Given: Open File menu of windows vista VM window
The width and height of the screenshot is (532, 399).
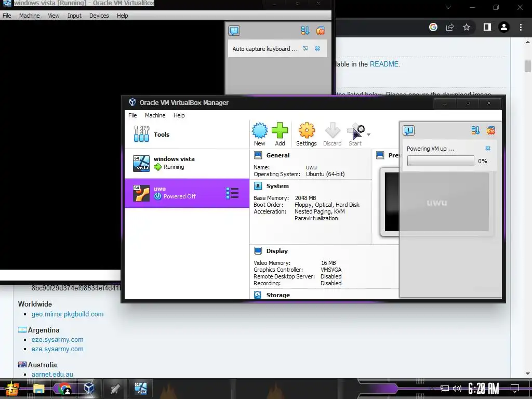Looking at the screenshot, I should click(7, 16).
